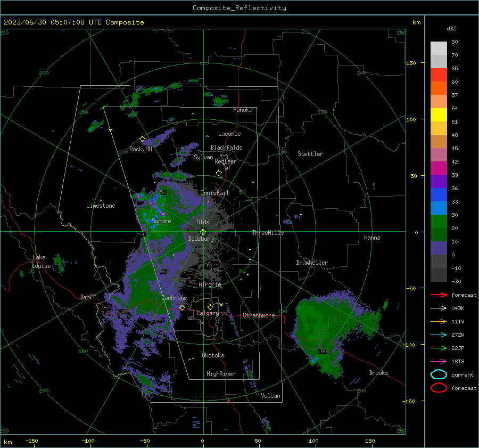
Task: Click the Innisfail town label
Action: [214, 193]
